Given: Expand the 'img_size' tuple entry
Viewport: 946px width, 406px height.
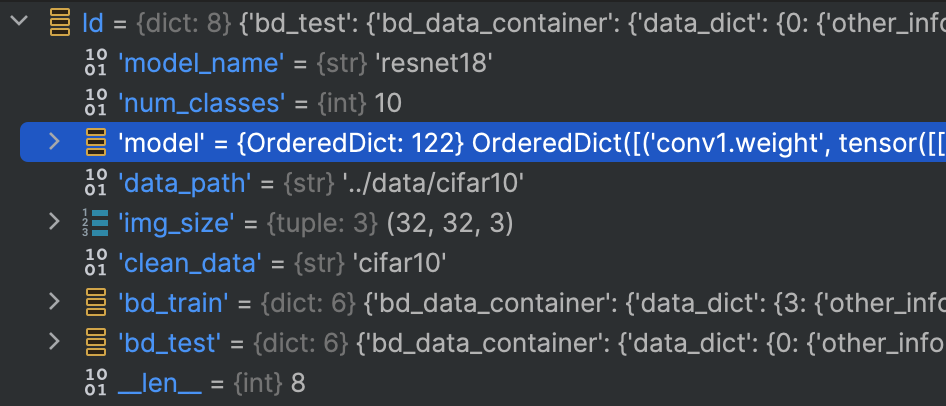Looking at the screenshot, I should (x=54, y=221).
